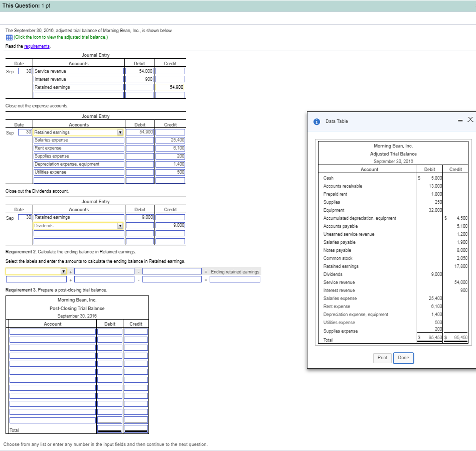The width and height of the screenshot is (476, 451).
Task: Select the Interest revenue debit field
Action: 139,79
